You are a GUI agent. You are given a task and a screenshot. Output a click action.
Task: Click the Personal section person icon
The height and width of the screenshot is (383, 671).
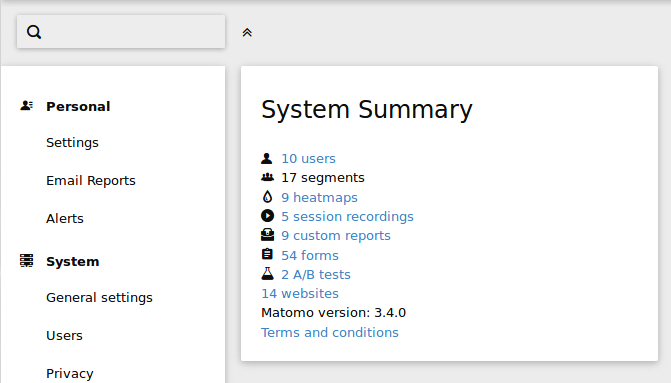(27, 105)
